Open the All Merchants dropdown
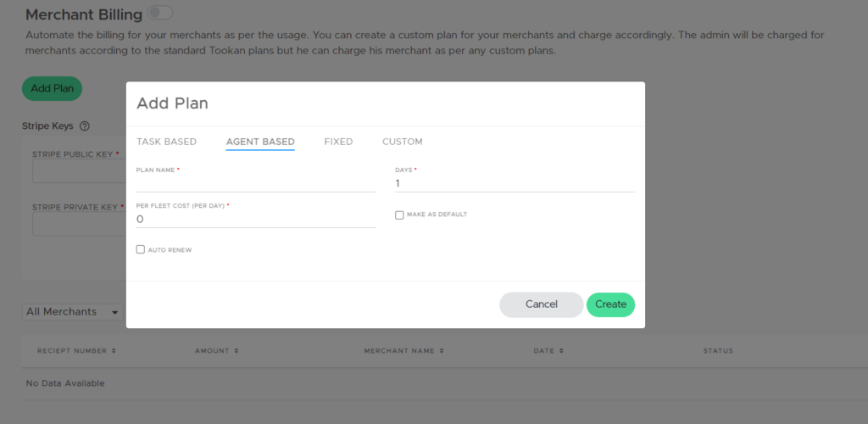 [73, 311]
